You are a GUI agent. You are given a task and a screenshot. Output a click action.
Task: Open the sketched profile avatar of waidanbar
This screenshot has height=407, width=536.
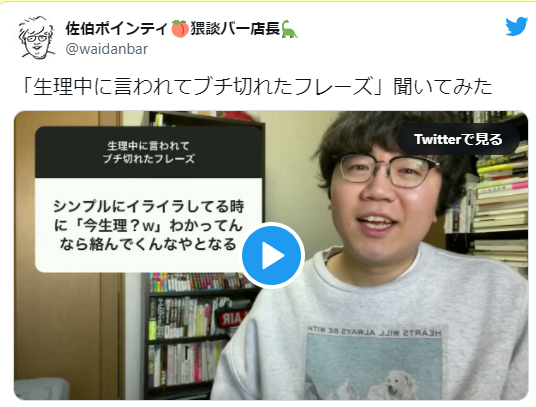click(x=37, y=37)
